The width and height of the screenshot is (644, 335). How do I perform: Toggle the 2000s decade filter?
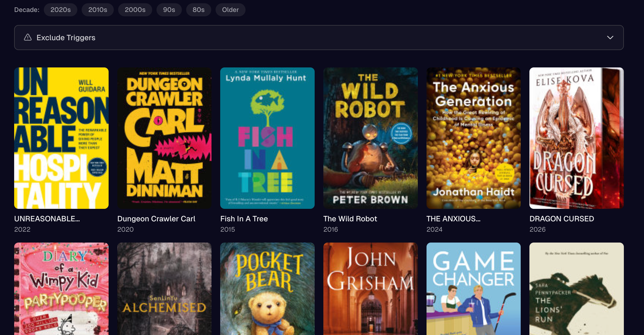tap(135, 10)
